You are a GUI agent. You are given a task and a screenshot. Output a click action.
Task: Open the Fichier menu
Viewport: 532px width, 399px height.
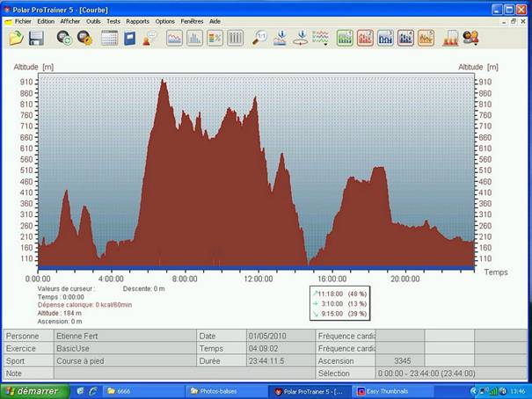coord(23,20)
